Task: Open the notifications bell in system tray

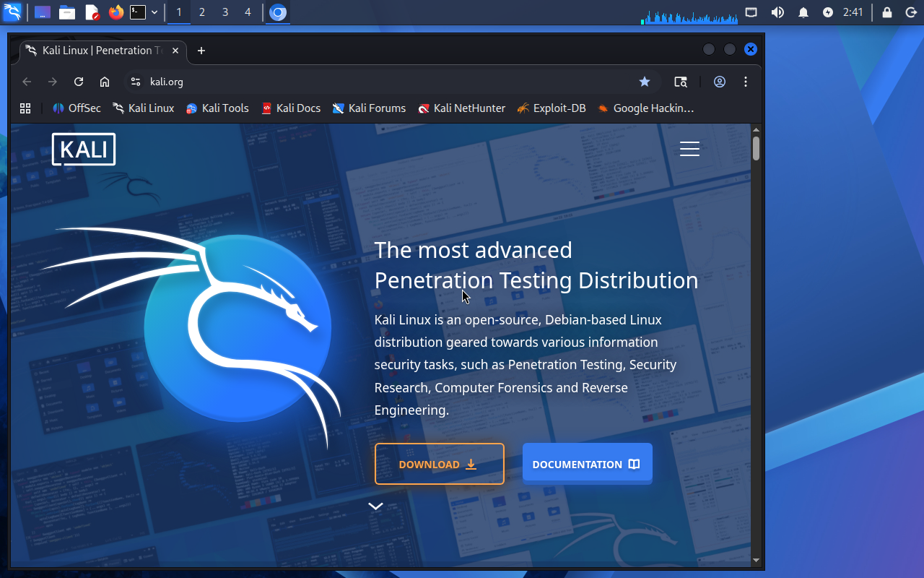Action: (x=803, y=12)
